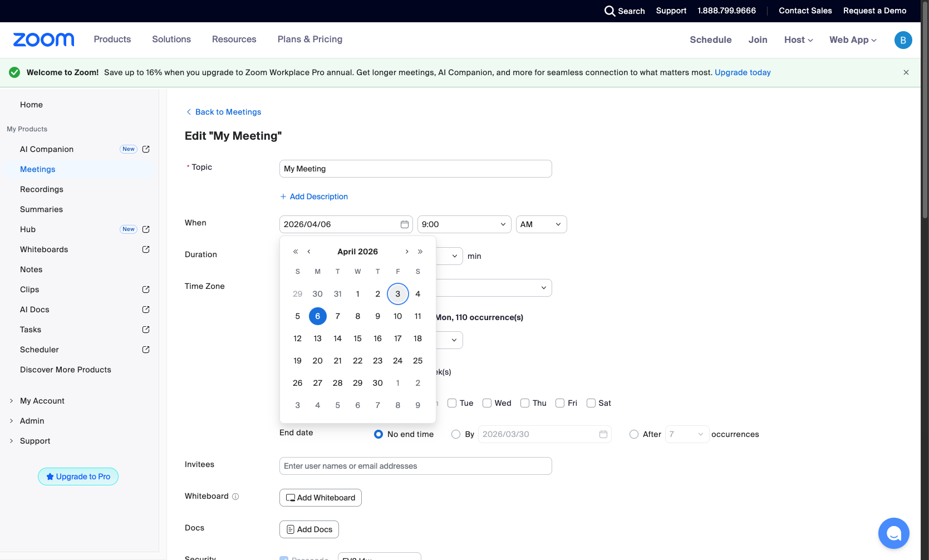Click Back to Meetings arrow link

pos(224,112)
